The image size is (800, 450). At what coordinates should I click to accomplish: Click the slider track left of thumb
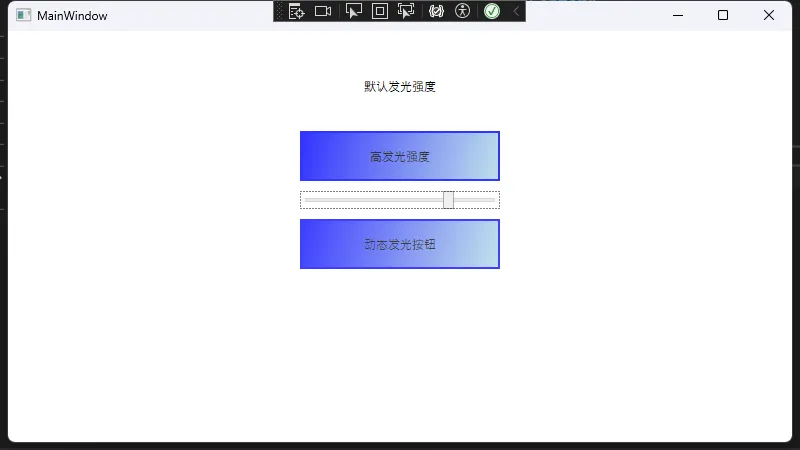pos(374,200)
